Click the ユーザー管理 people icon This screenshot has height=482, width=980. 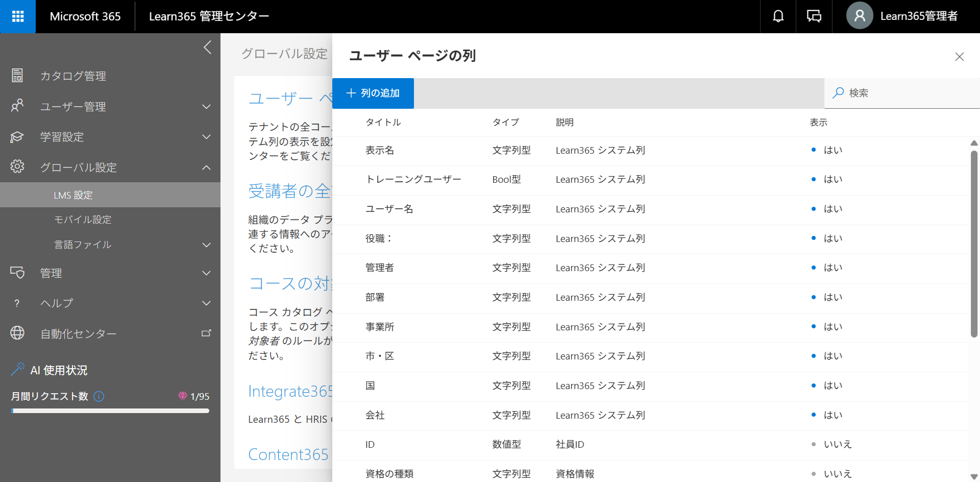pyautogui.click(x=17, y=106)
